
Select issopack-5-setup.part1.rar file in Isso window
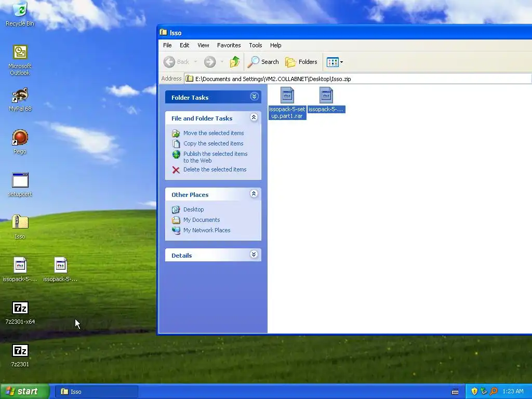point(287,103)
